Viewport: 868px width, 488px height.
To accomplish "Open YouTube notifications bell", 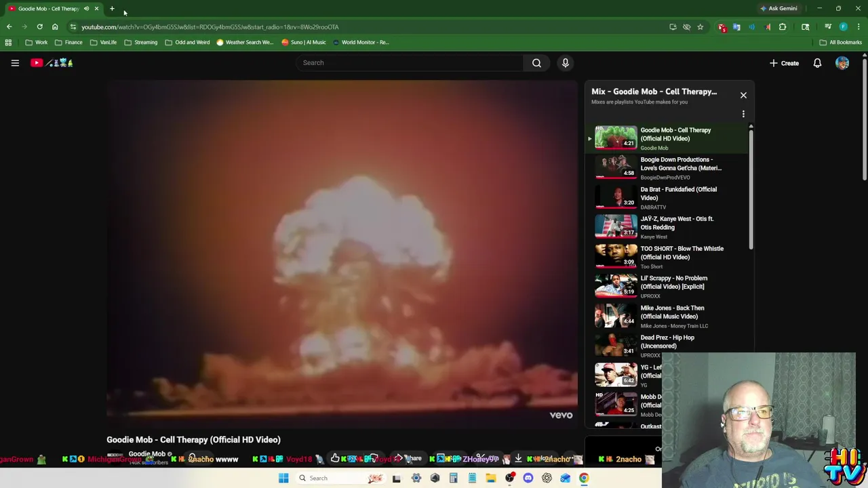I will click(817, 63).
